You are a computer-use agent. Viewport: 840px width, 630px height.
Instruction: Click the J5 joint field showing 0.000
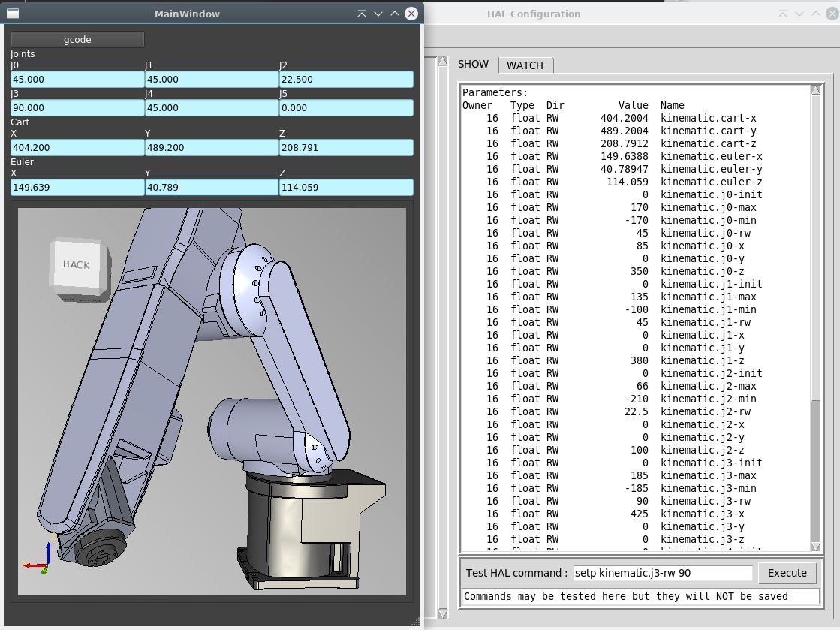[x=346, y=107]
